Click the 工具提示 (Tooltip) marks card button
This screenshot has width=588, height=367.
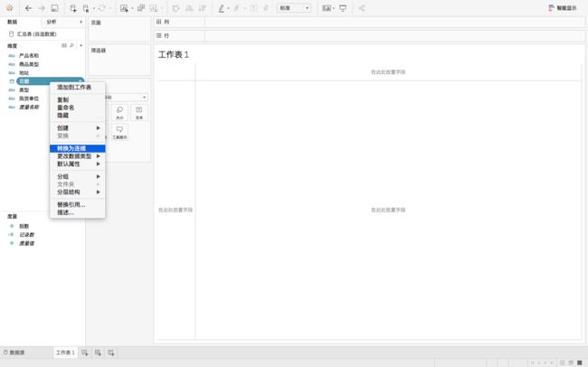[119, 132]
